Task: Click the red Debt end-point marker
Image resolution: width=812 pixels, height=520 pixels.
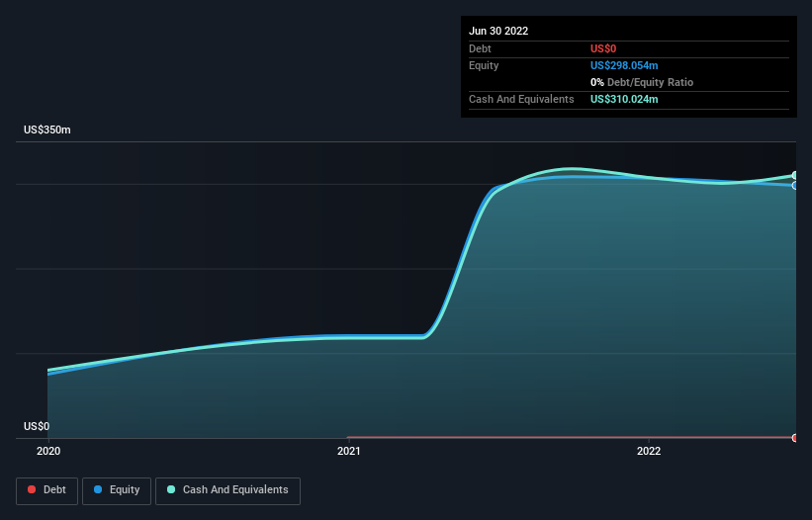Action: click(795, 438)
